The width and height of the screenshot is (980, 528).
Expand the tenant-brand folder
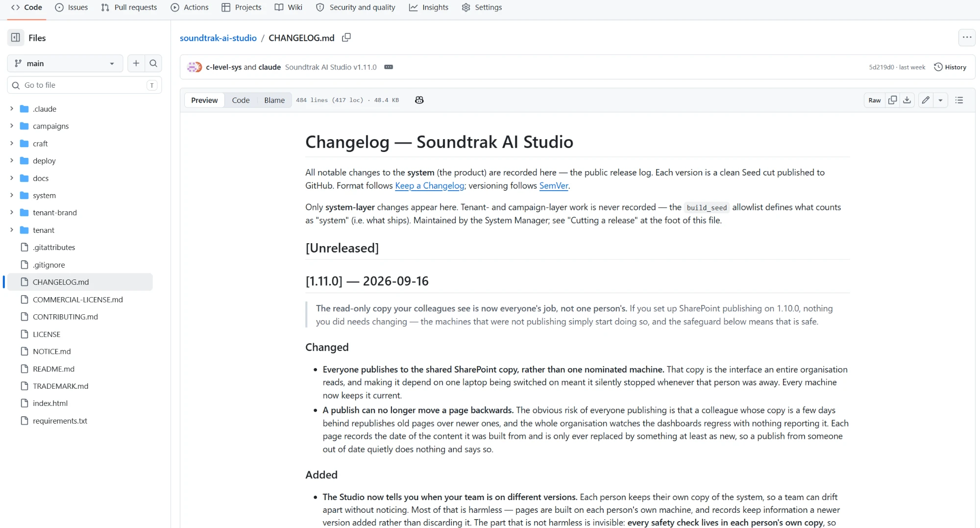(x=12, y=213)
